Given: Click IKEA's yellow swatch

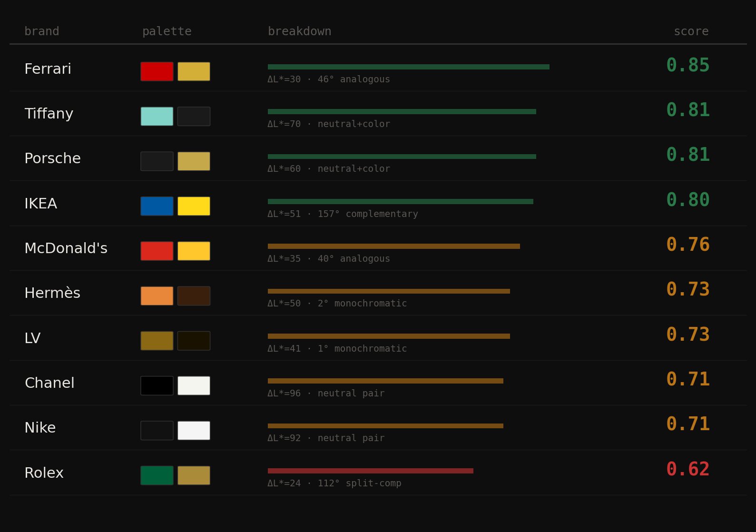Looking at the screenshot, I should [194, 206].
